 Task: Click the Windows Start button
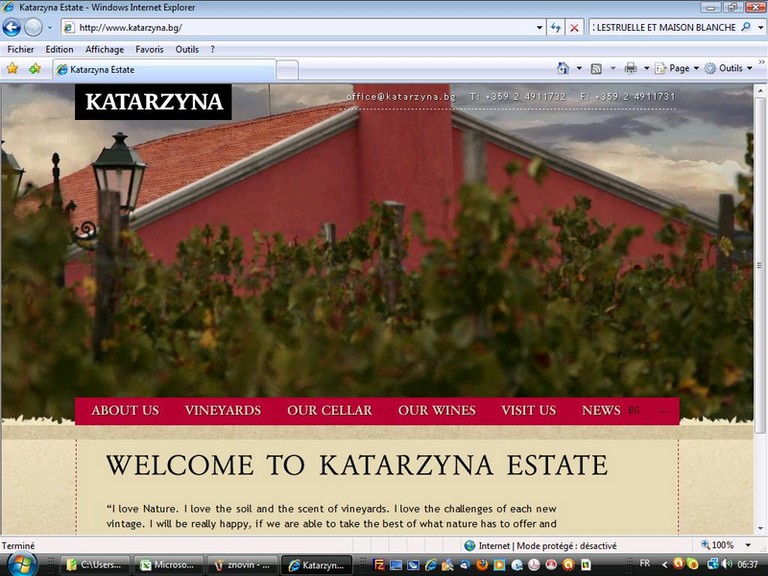[x=20, y=564]
